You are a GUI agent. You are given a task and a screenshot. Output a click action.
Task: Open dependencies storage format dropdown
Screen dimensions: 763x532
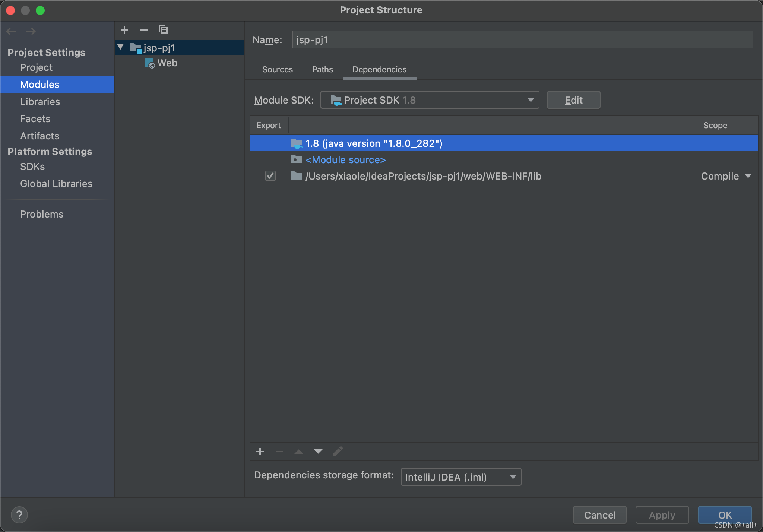(x=461, y=477)
